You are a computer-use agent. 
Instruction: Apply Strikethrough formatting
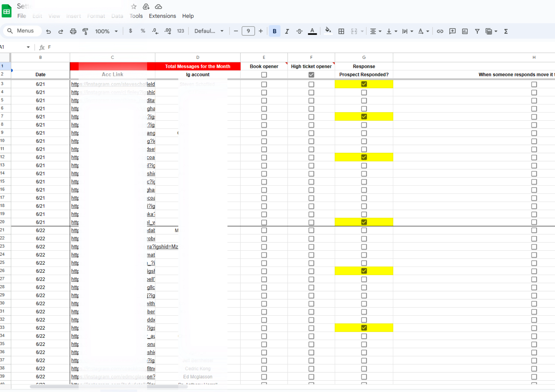point(299,31)
